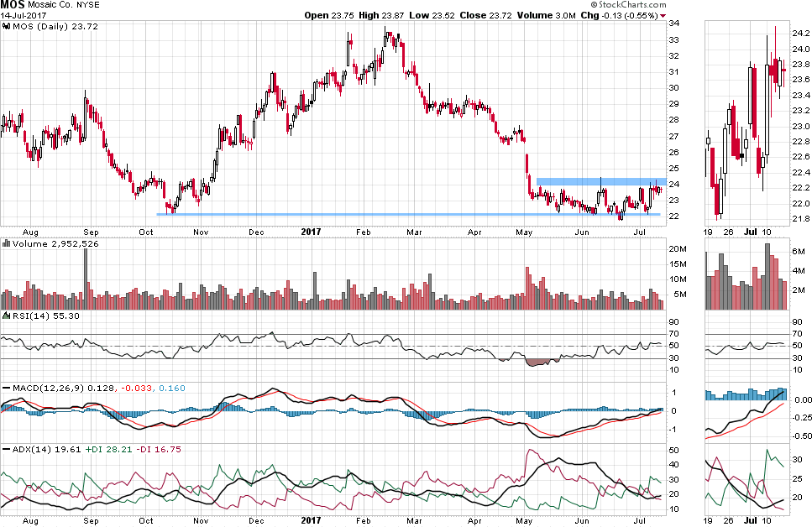Click the 'Low 23.52' quote value
The height and width of the screenshot is (527, 812).
click(432, 15)
